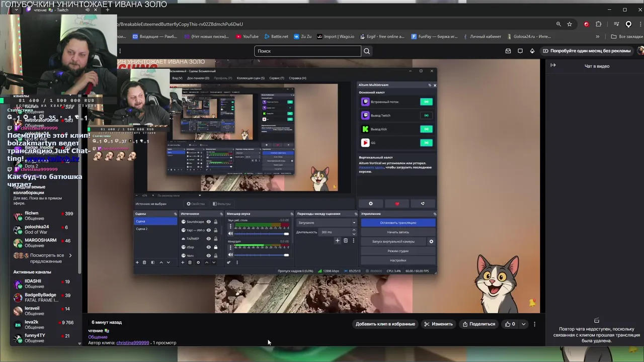Open the browser extensions puzzle icon

click(598, 24)
